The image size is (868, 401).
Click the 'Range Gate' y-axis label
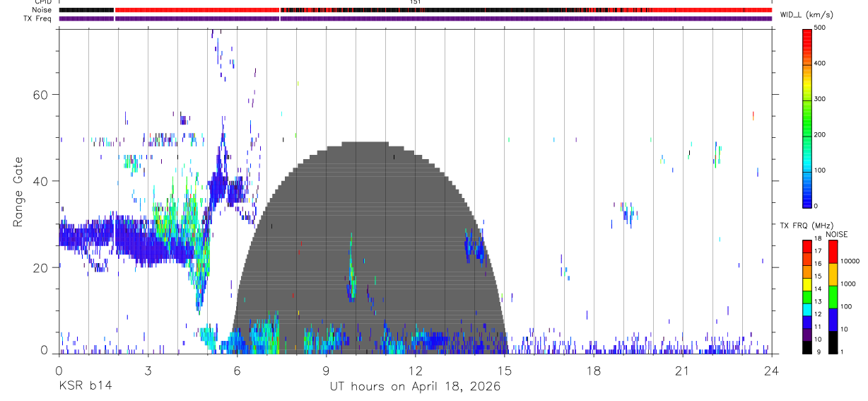coord(18,192)
